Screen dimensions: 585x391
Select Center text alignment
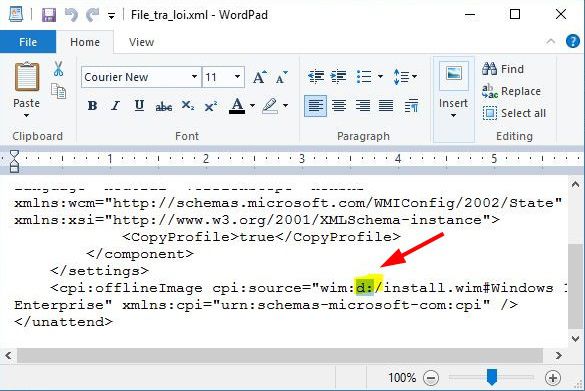click(x=339, y=106)
